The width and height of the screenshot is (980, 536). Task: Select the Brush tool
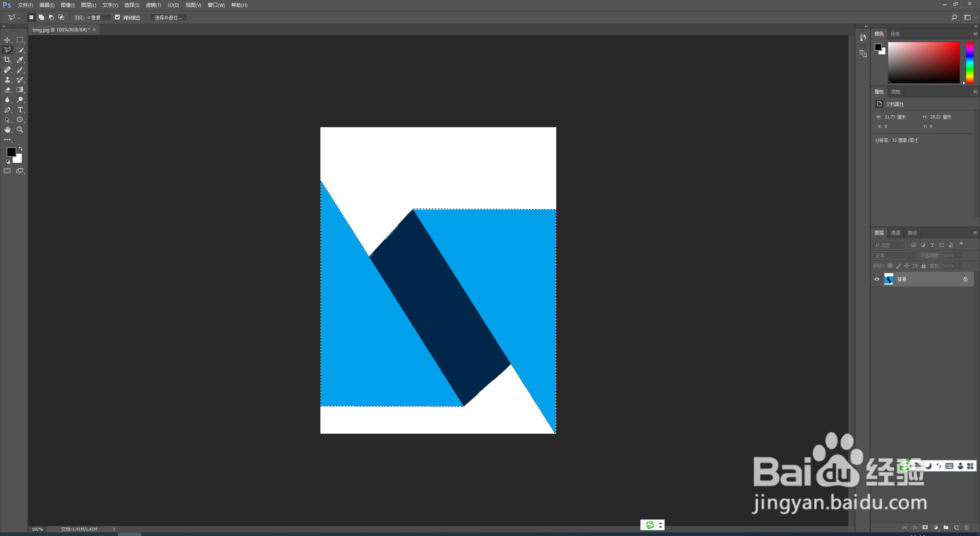point(20,70)
